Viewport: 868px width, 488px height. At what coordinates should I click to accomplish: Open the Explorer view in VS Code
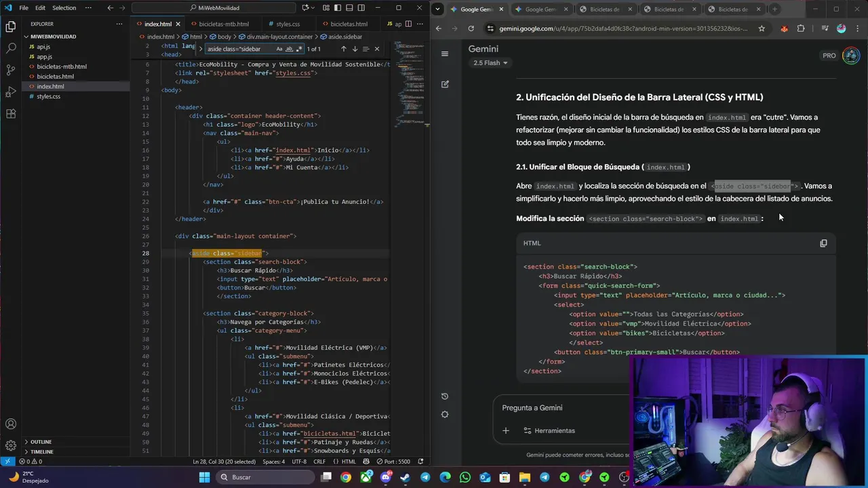(11, 27)
